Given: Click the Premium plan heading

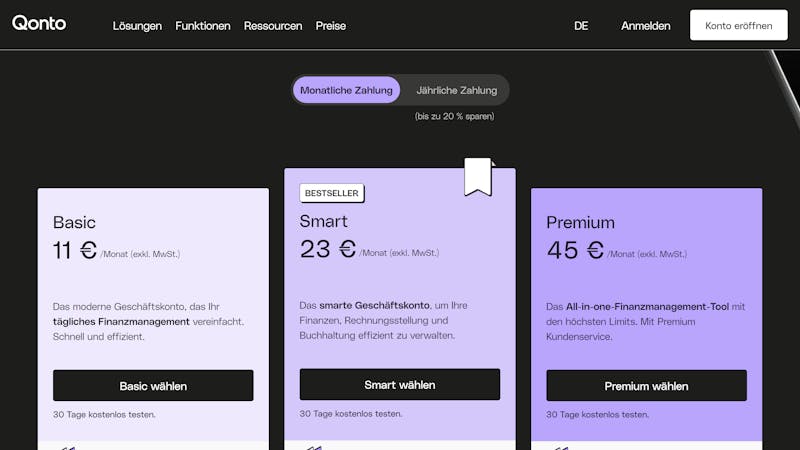Looking at the screenshot, I should pos(581,222).
